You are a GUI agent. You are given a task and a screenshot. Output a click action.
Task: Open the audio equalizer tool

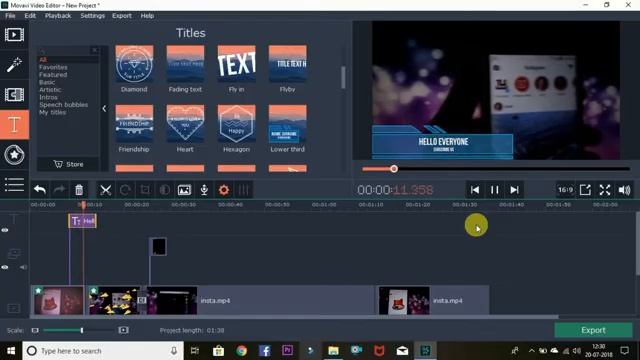pos(243,190)
